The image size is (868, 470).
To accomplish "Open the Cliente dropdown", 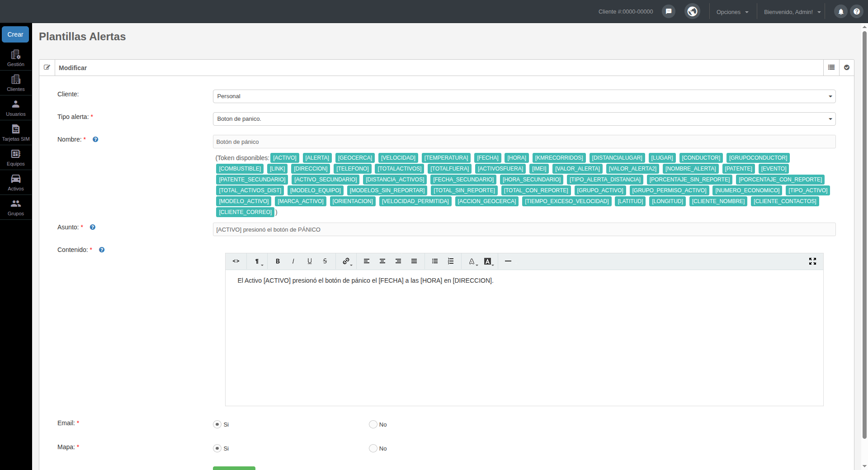I will coord(524,96).
